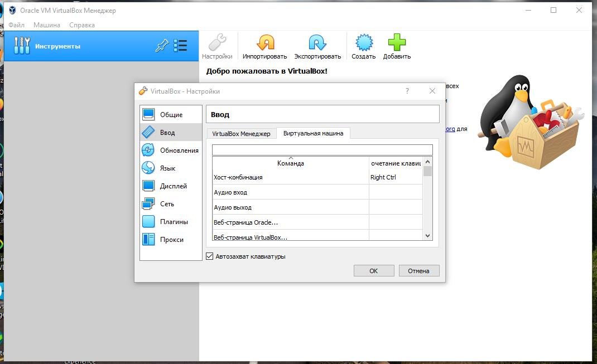The width and height of the screenshot is (597, 364).
Task: Select the Аудио вход row
Action: point(317,192)
